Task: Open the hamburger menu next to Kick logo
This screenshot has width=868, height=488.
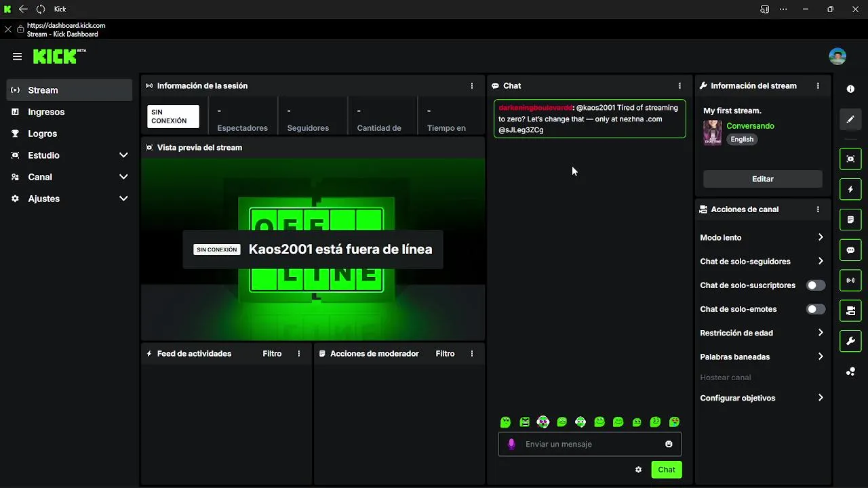Action: pos(17,57)
